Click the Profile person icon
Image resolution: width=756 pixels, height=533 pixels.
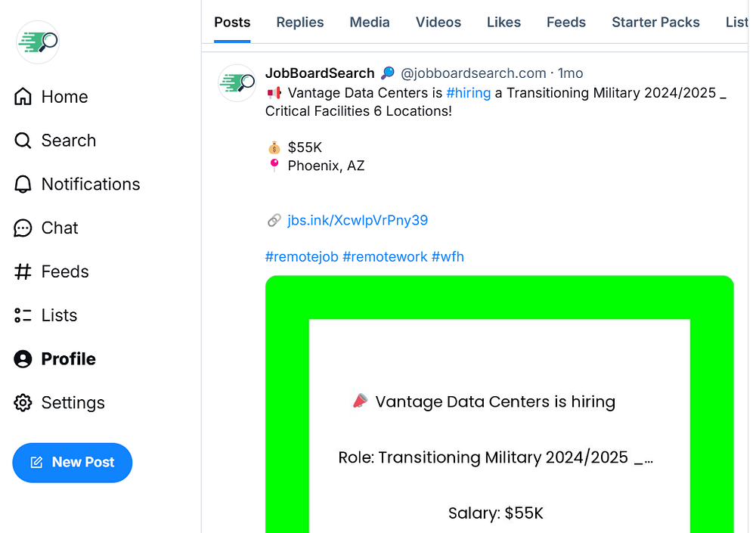pyautogui.click(x=23, y=359)
